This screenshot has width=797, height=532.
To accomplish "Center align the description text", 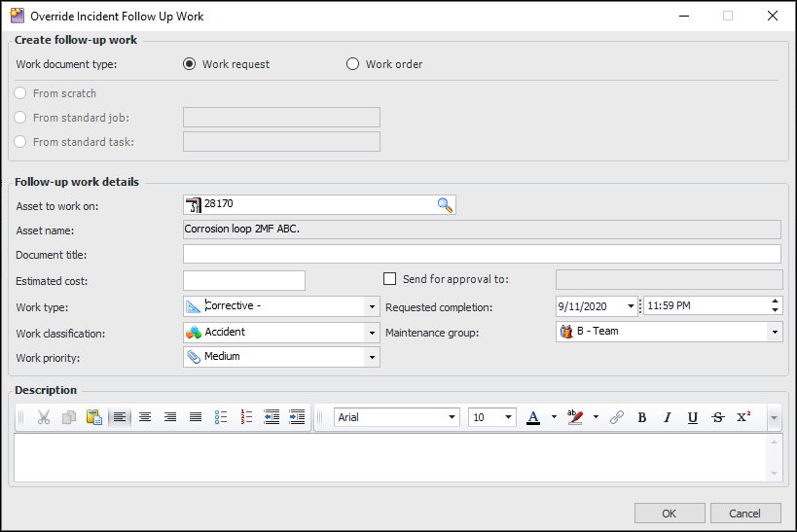I will 145,417.
